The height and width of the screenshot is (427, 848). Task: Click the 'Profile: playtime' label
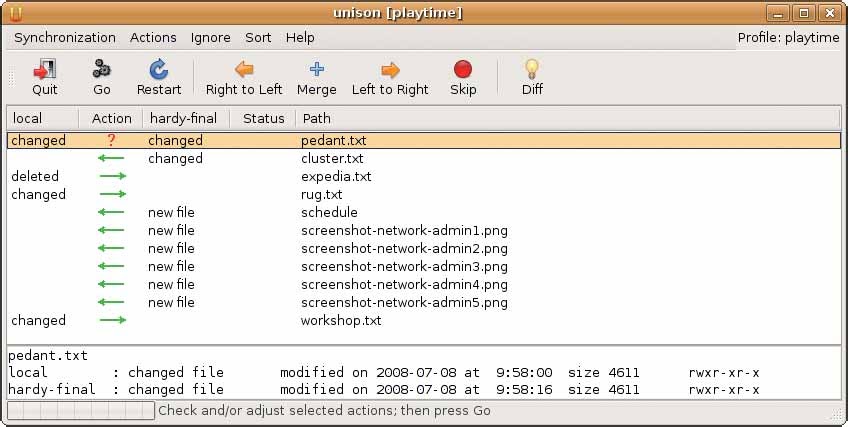pyautogui.click(x=788, y=37)
